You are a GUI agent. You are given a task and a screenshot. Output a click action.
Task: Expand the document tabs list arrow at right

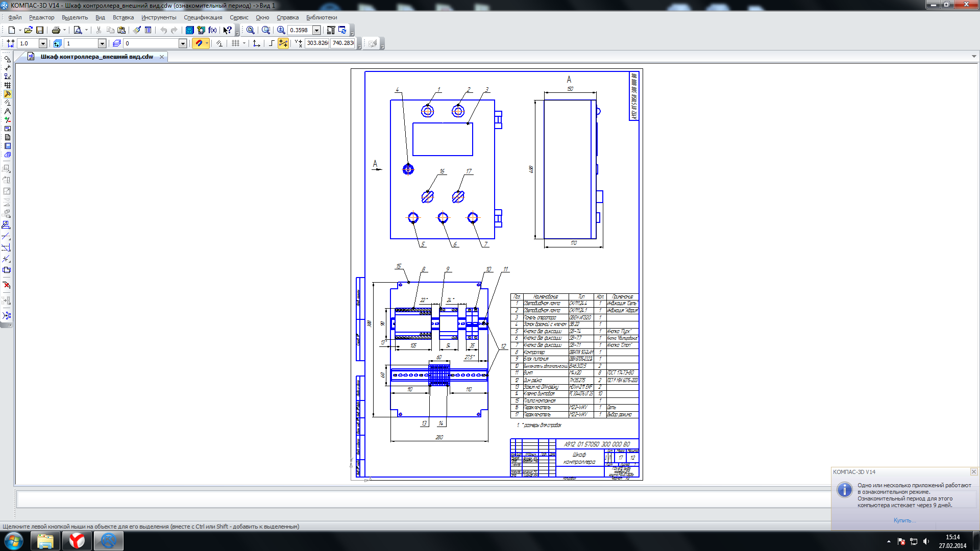point(974,57)
